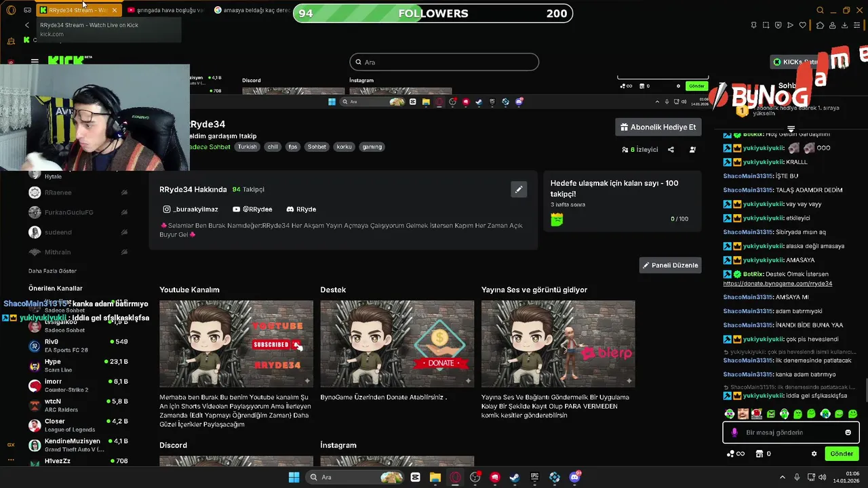Viewport: 868px width, 488px height.
Task: Open Discord from the taskbar
Action: tap(575, 477)
